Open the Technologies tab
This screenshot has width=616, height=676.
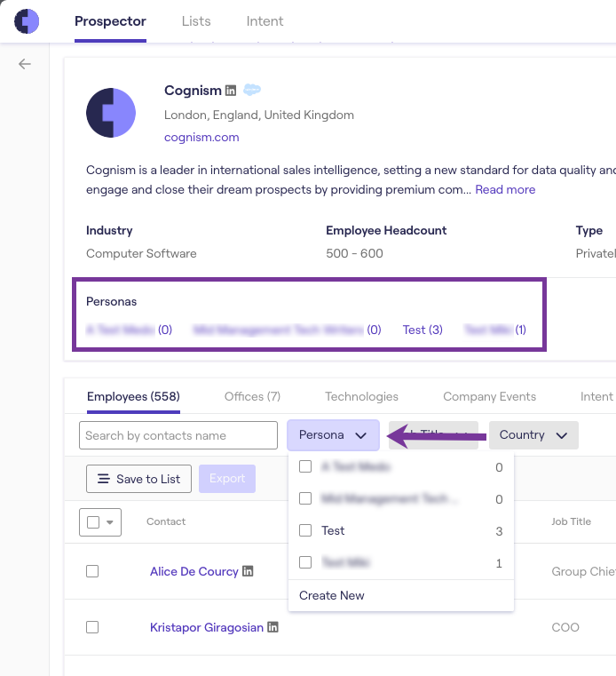(x=362, y=397)
